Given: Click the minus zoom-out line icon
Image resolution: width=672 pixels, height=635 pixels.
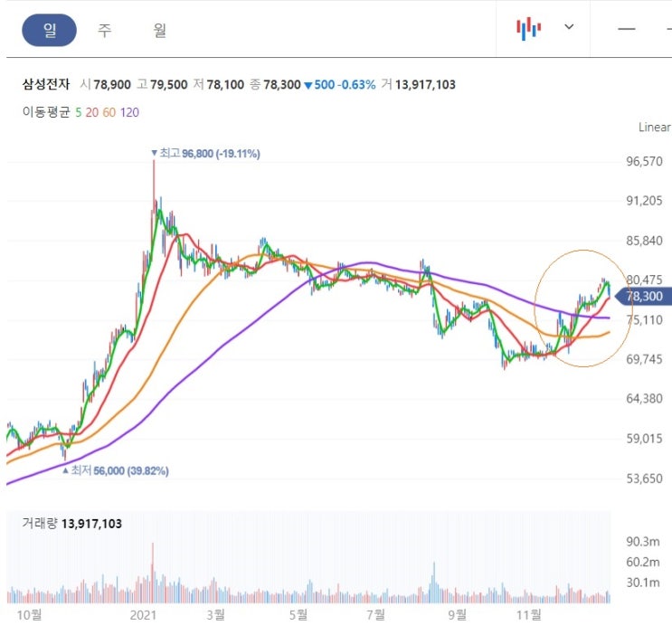Looking at the screenshot, I should [x=627, y=29].
